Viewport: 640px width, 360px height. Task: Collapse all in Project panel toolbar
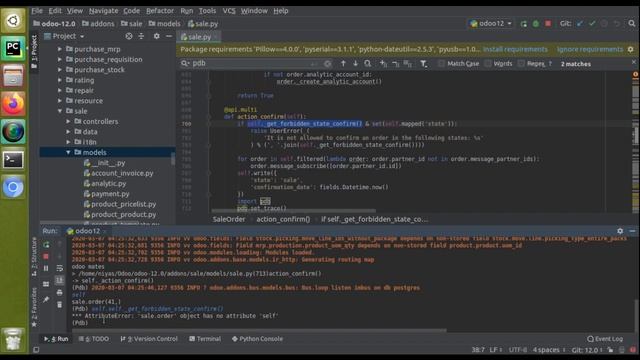[x=141, y=36]
